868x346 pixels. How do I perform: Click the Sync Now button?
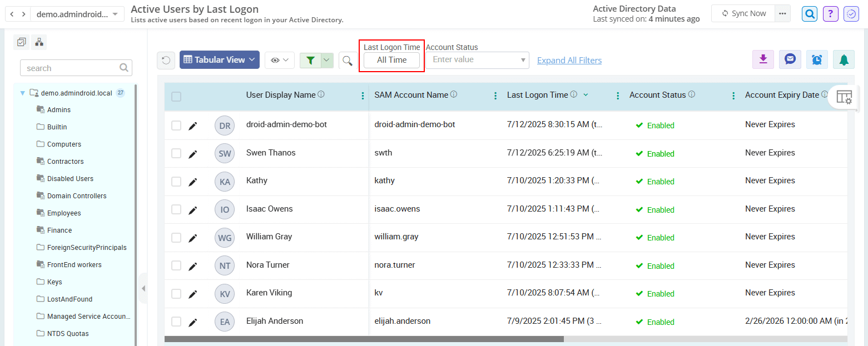coord(743,13)
